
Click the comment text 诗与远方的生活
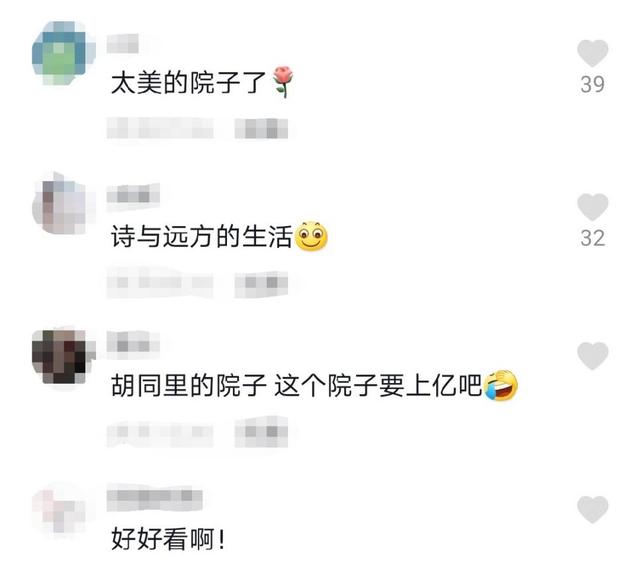pos(202,236)
